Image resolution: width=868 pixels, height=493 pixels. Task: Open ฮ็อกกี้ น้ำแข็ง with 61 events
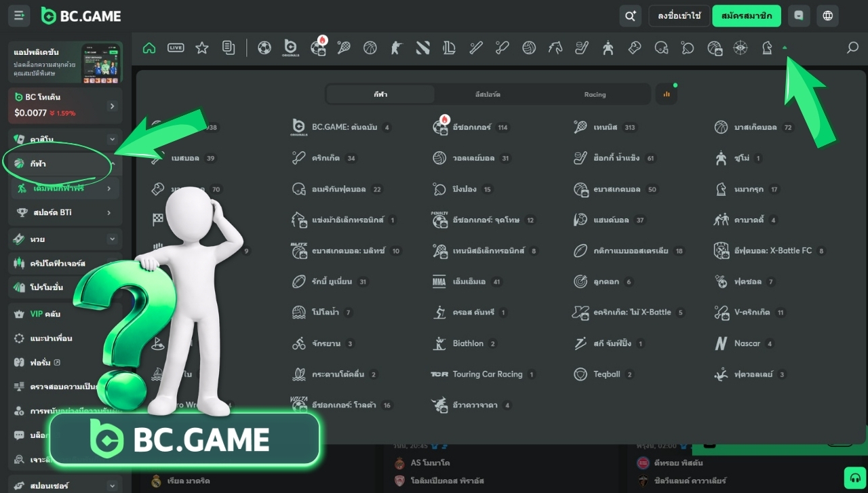tap(615, 158)
